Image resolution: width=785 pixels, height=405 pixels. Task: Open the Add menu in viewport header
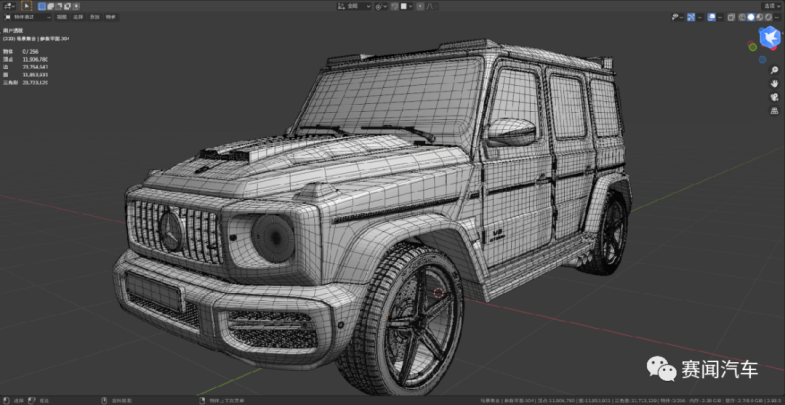click(94, 18)
